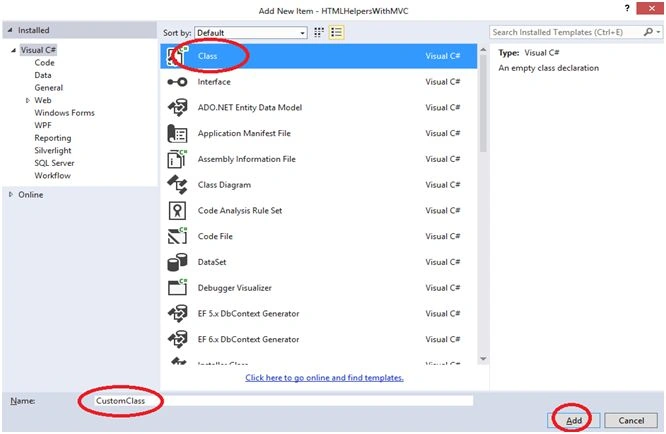This screenshot has width=666, height=434.
Task: Switch to small icons grid view
Action: click(319, 33)
